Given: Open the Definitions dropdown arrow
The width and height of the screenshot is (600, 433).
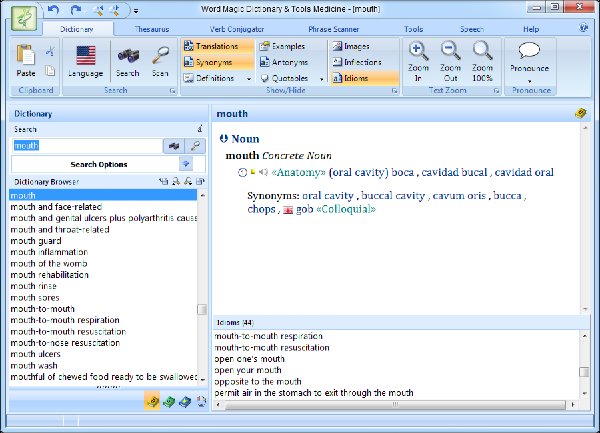Looking at the screenshot, I should point(249,79).
